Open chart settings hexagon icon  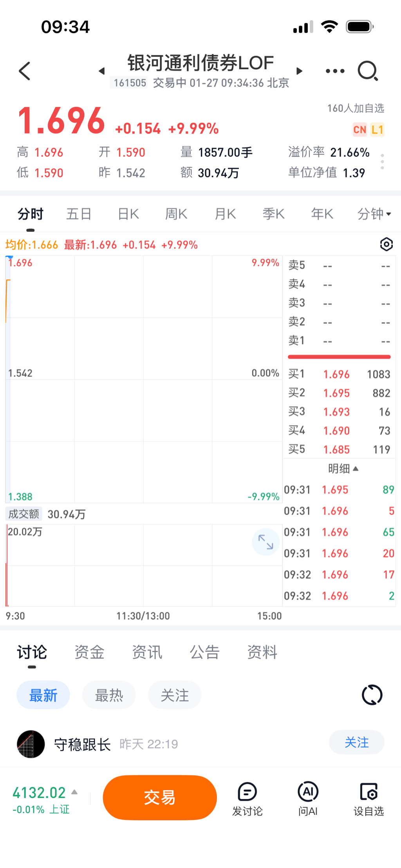386,244
